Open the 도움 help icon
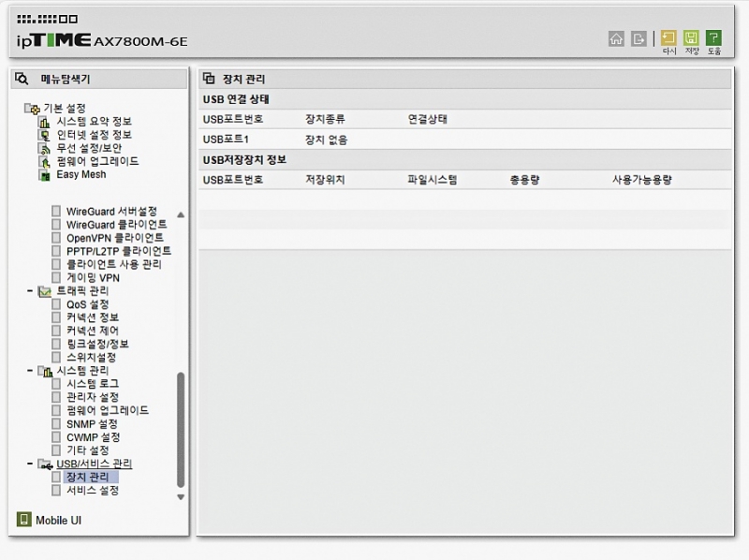This screenshot has width=749, height=560. (713, 38)
